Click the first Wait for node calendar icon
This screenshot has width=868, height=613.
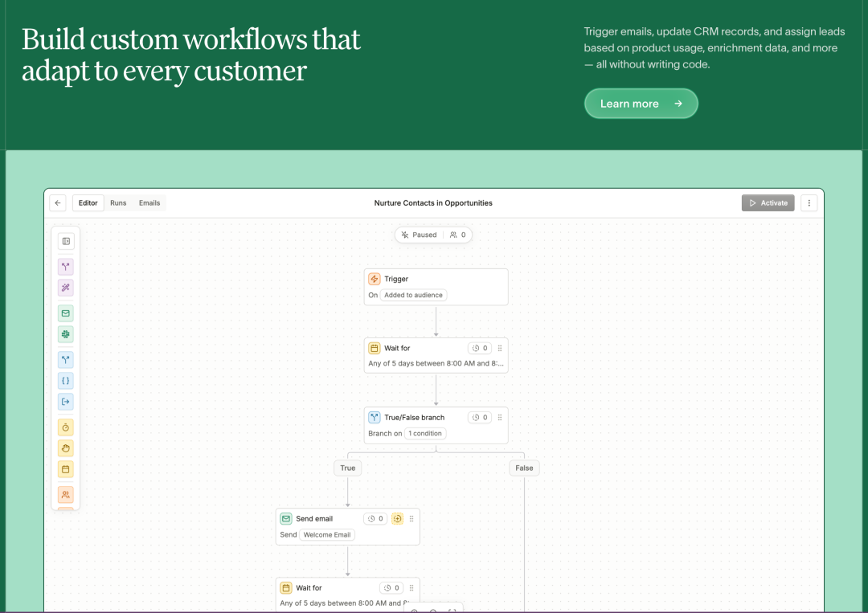tap(375, 348)
